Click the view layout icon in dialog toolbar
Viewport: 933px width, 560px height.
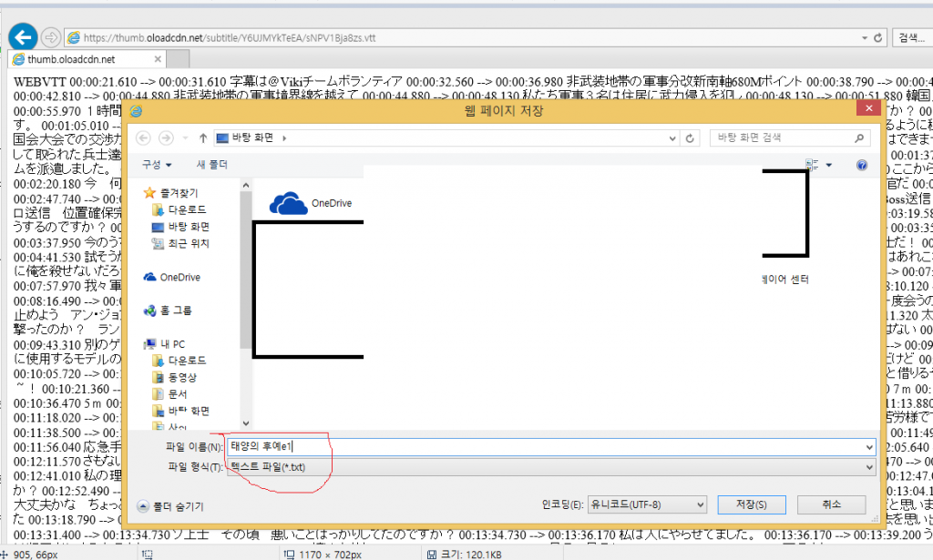click(x=811, y=165)
